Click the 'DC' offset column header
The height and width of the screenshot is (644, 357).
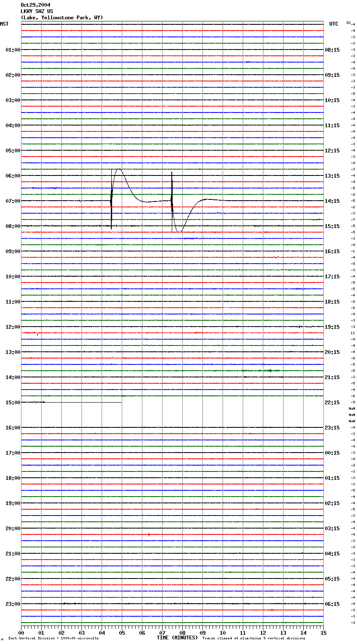tap(349, 23)
